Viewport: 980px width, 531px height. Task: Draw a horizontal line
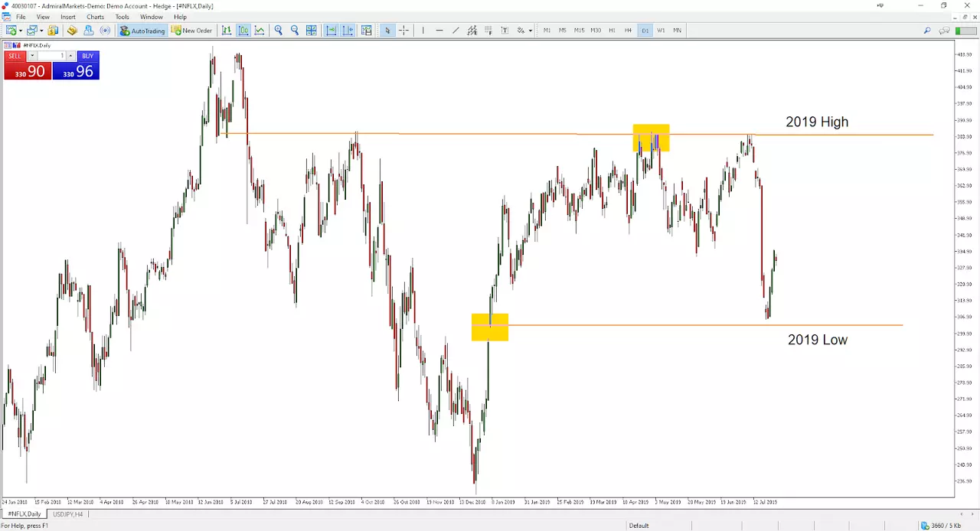pos(439,31)
